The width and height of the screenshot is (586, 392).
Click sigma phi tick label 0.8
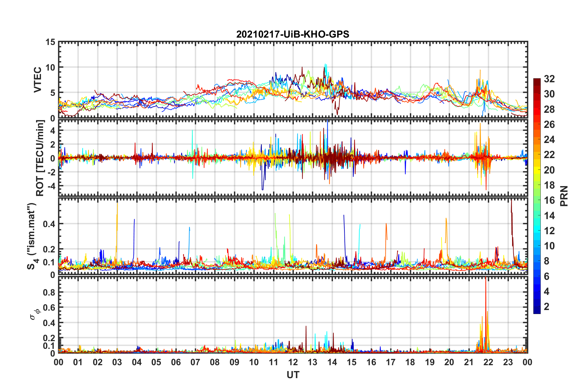click(x=49, y=292)
